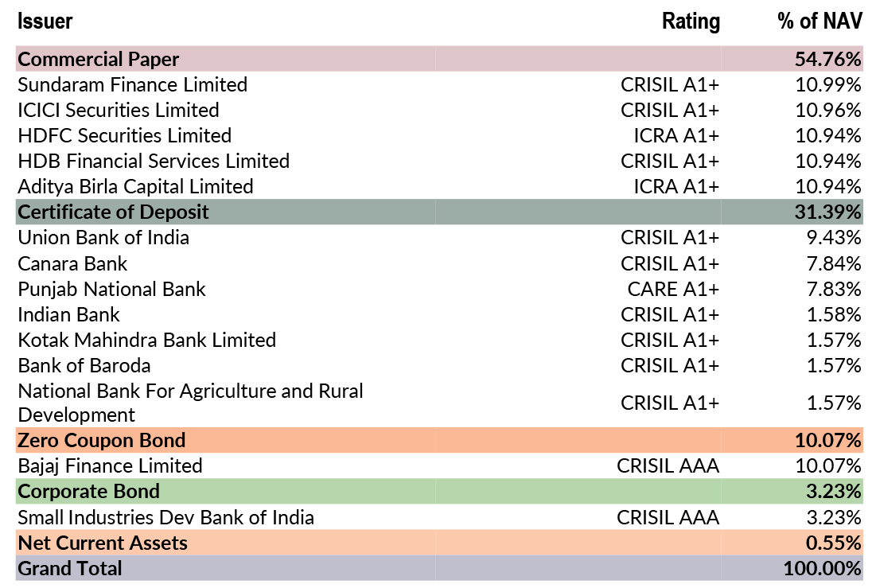Viewport: 876px width, 588px height.
Task: Select Kotak Mahindra Bank Limited row
Action: tap(146, 340)
